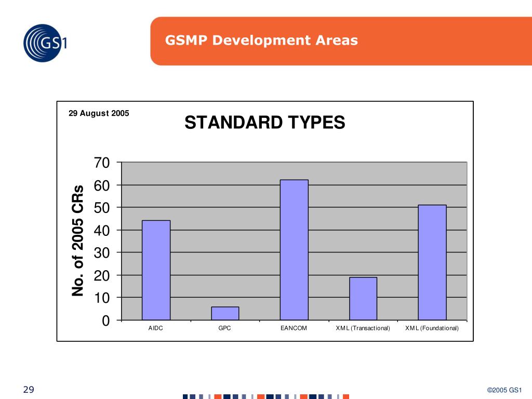Click the EANCOM bar in the chart
532x399 pixels.
pos(294,250)
